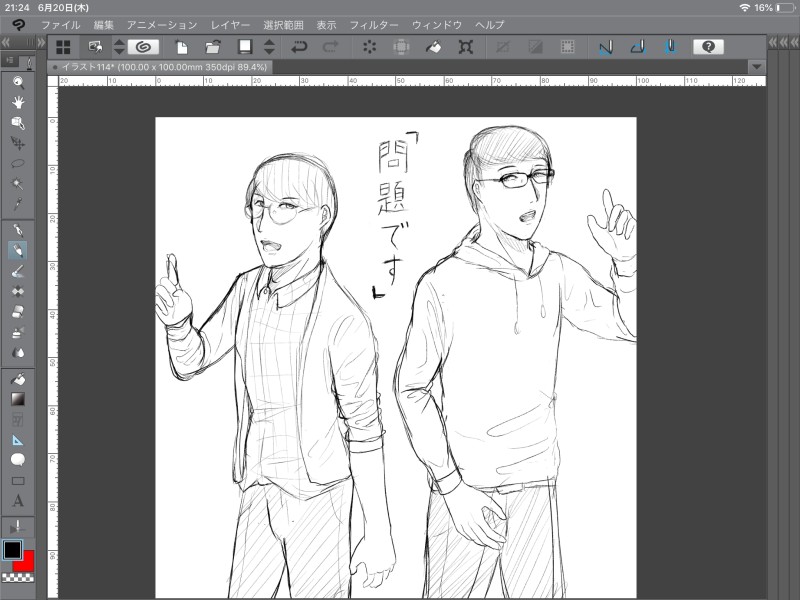Toggle Snap to Ruler
The height and width of the screenshot is (600, 800).
(606, 47)
